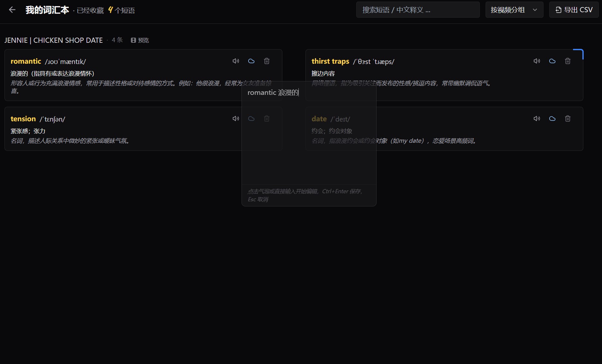This screenshot has height=364, width=602.
Task: Click the 紧张感；张力 translation text
Action: click(28, 131)
